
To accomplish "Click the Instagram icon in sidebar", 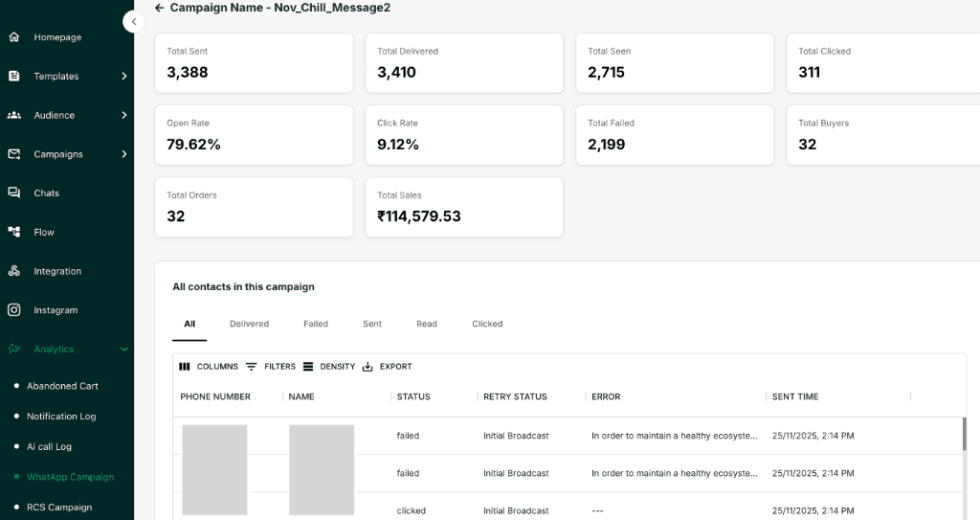I will point(14,310).
